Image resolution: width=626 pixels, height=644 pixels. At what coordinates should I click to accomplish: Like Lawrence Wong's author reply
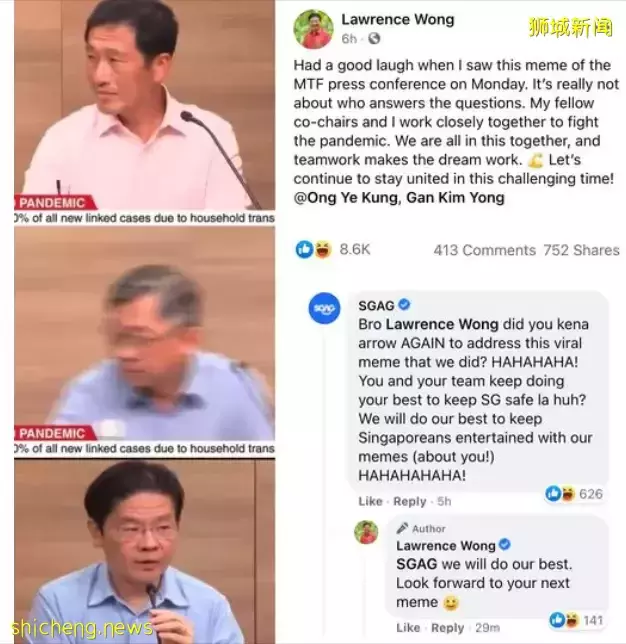click(408, 628)
